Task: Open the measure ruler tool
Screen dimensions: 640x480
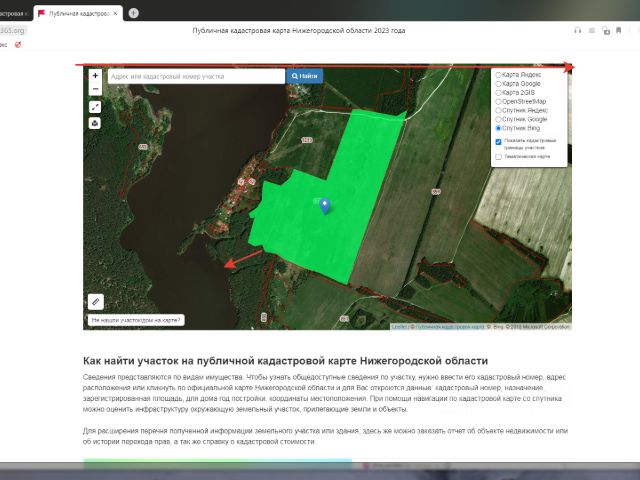Action: tap(95, 300)
